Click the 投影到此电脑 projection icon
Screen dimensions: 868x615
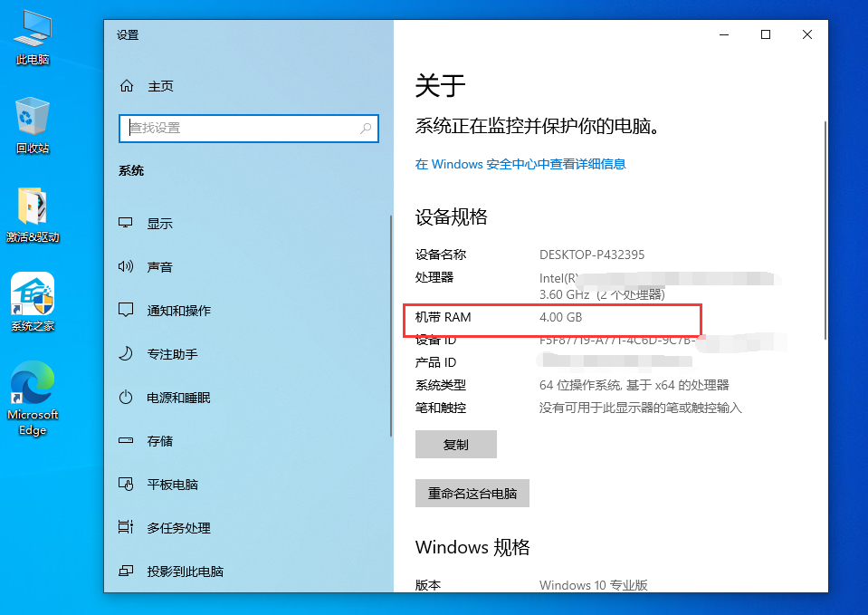point(126,571)
